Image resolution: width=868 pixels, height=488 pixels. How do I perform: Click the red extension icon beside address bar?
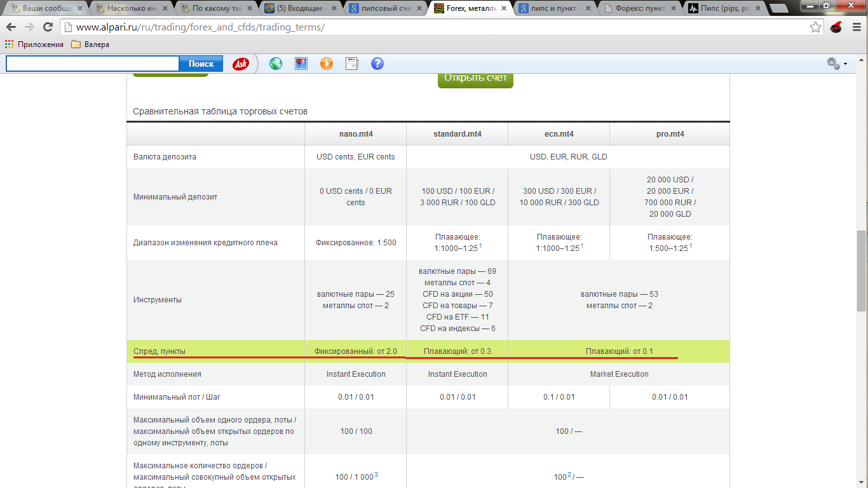[836, 27]
